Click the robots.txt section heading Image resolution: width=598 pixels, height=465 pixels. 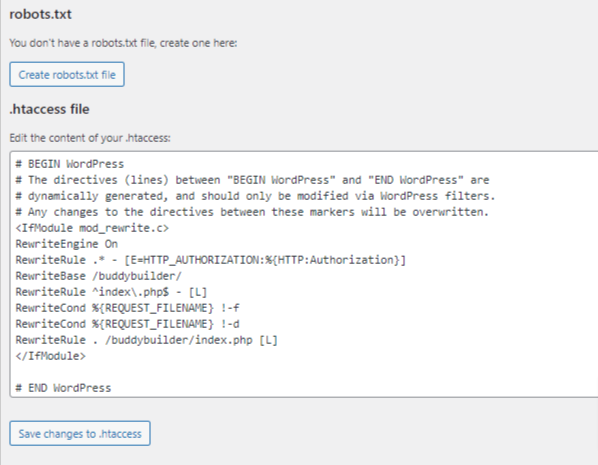pos(40,14)
